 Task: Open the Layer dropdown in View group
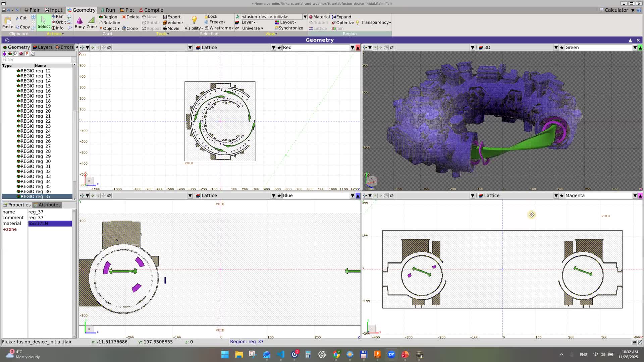pos(246,22)
